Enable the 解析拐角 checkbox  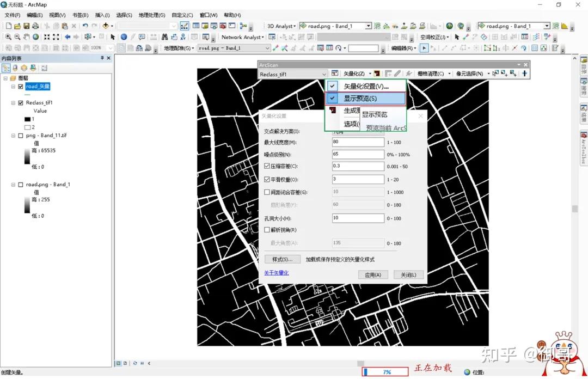[x=267, y=230]
